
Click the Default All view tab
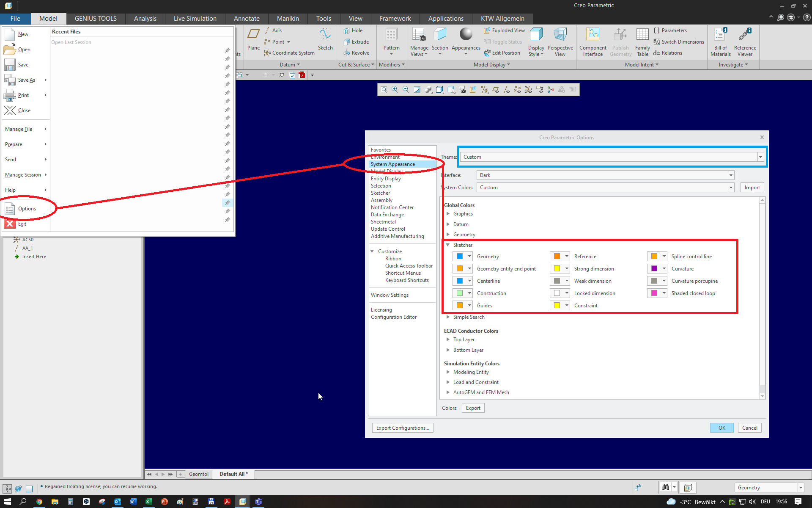[x=233, y=474]
